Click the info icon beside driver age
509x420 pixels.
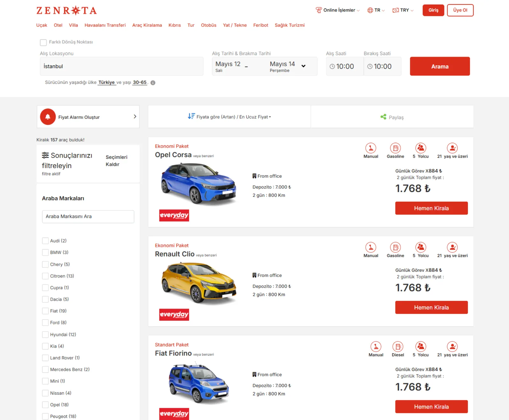coord(153,83)
